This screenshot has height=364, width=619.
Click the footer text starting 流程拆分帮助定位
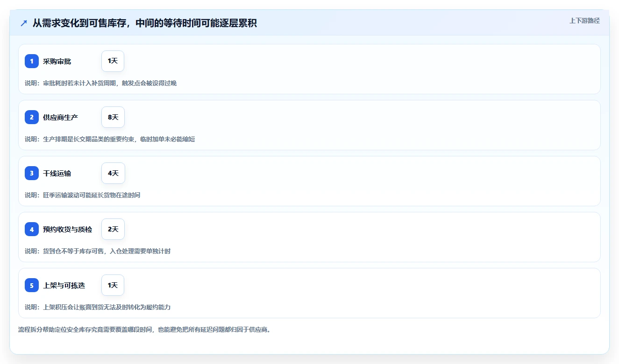144,329
